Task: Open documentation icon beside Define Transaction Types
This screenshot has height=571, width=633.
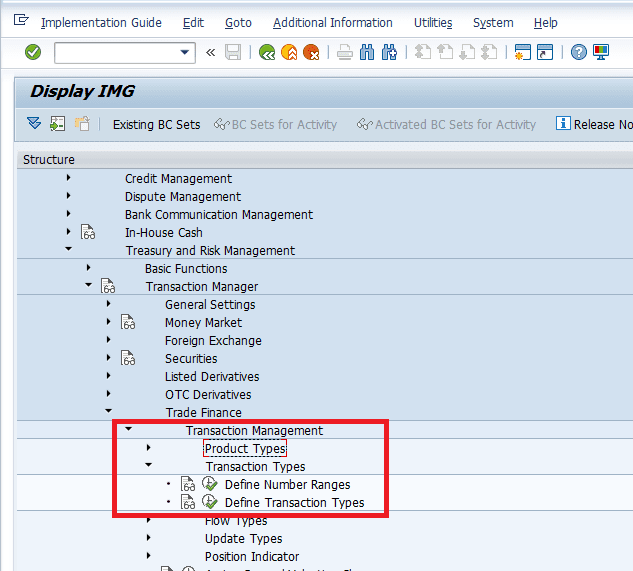Action: coord(188,503)
